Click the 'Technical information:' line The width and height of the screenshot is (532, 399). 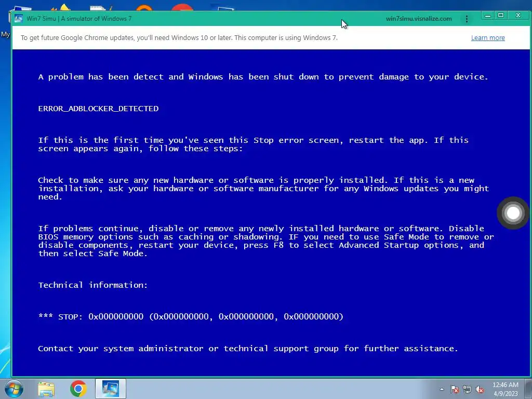tap(93, 285)
